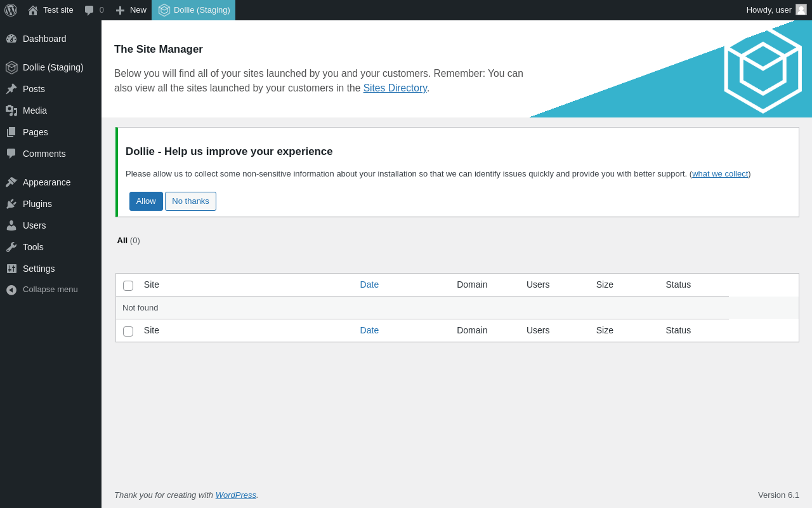Click the Settings sliders icon
812x508 pixels.
tap(11, 269)
